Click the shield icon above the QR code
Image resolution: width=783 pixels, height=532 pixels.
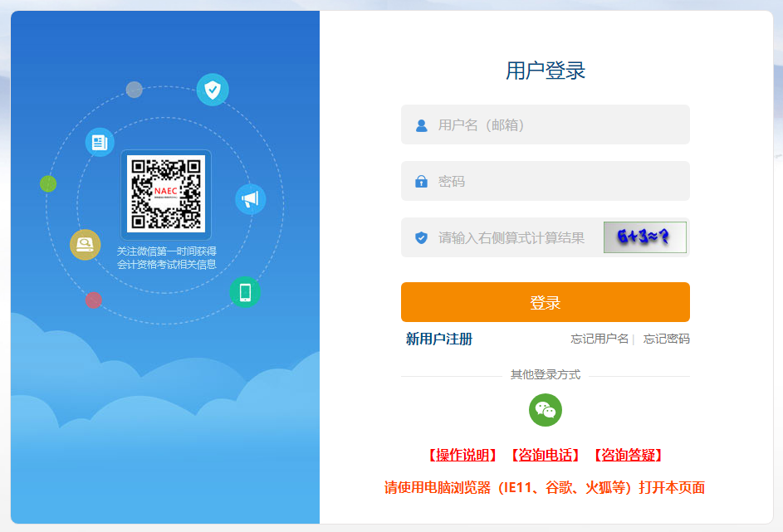tap(213, 89)
